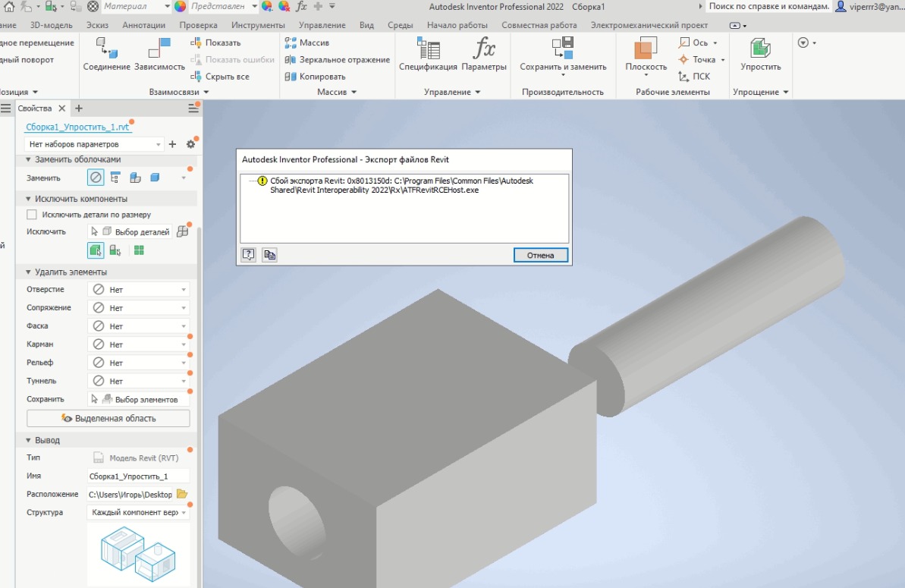Select the Ось work axis tool

tap(693, 42)
